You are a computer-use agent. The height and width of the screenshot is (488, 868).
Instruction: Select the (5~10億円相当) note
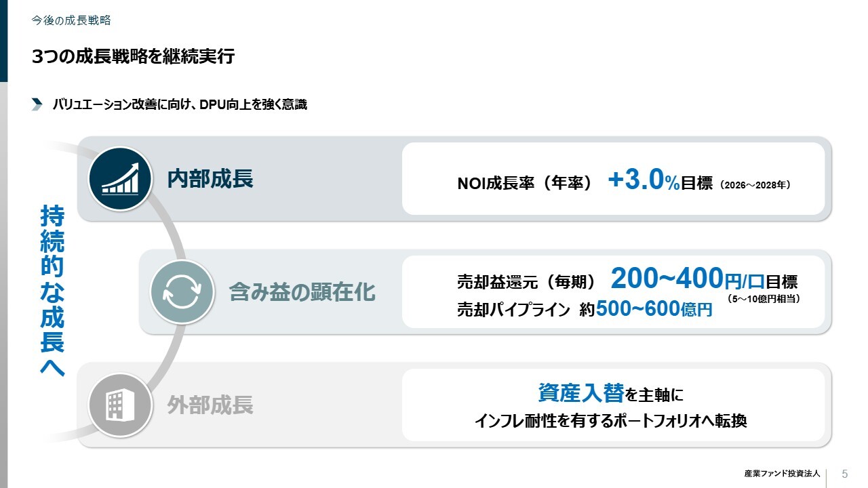(763, 298)
